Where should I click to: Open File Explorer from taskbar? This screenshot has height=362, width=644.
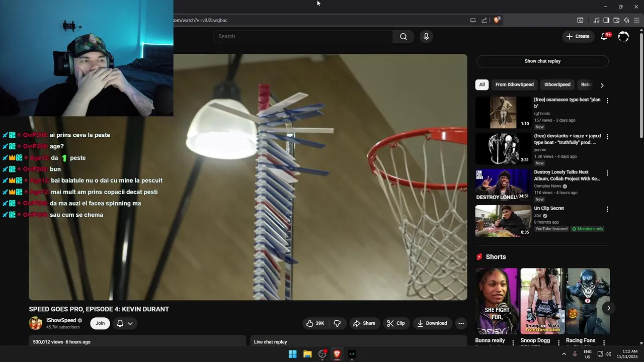pos(307,354)
